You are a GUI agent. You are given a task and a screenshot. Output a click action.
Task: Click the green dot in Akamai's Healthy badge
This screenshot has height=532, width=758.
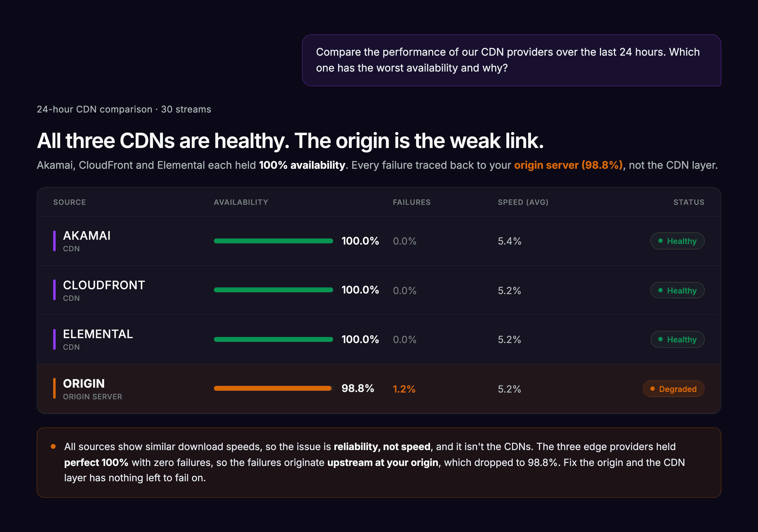pyautogui.click(x=660, y=241)
